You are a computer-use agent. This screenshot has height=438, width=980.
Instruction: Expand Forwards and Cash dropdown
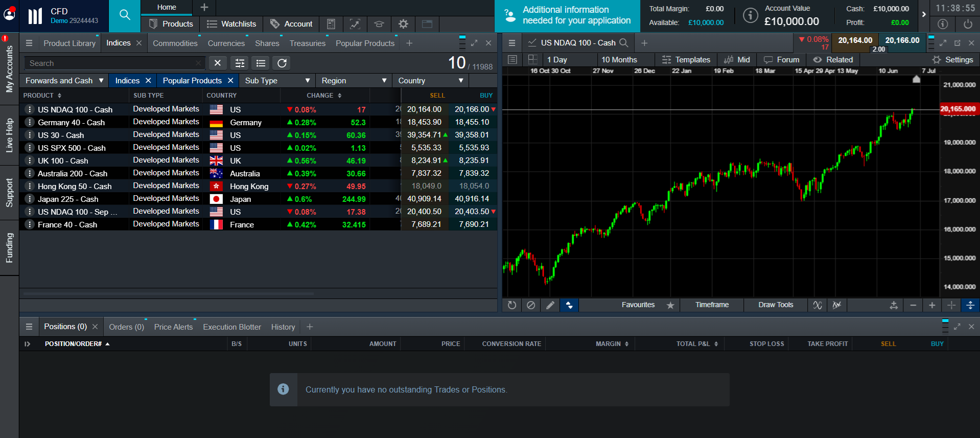[64, 81]
